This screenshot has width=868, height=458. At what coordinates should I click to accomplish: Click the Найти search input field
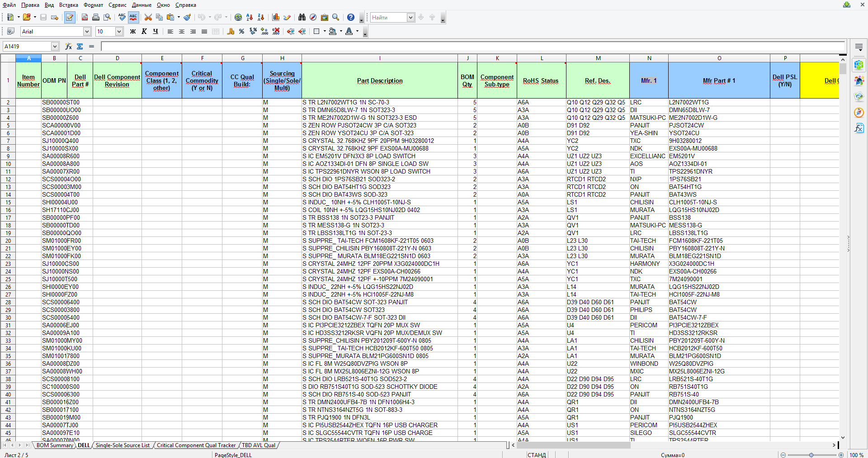tap(388, 17)
